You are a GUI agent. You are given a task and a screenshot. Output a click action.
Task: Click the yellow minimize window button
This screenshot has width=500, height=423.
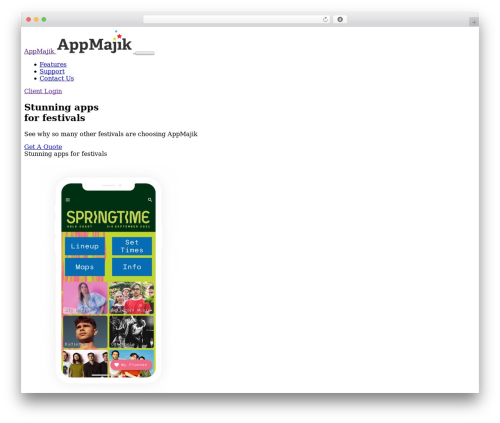[x=36, y=19]
